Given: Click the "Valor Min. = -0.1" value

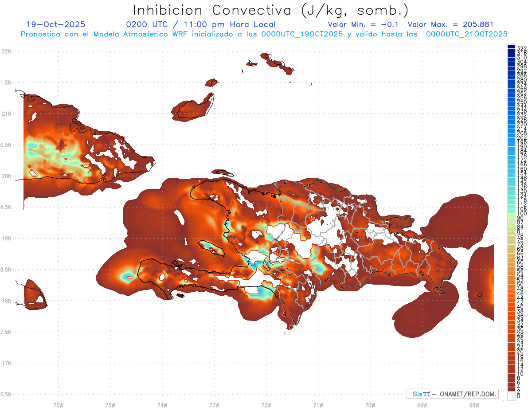Looking at the screenshot, I should tap(363, 25).
